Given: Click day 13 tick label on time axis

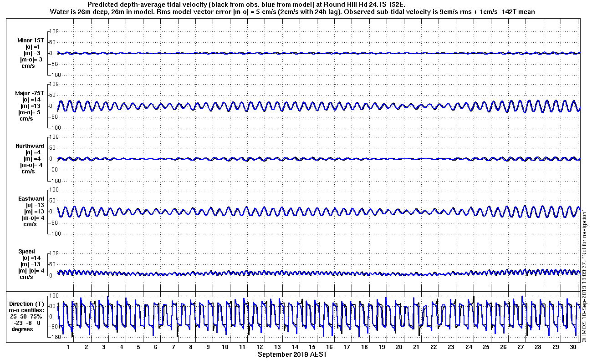Looking at the screenshot, I should [x=278, y=347].
